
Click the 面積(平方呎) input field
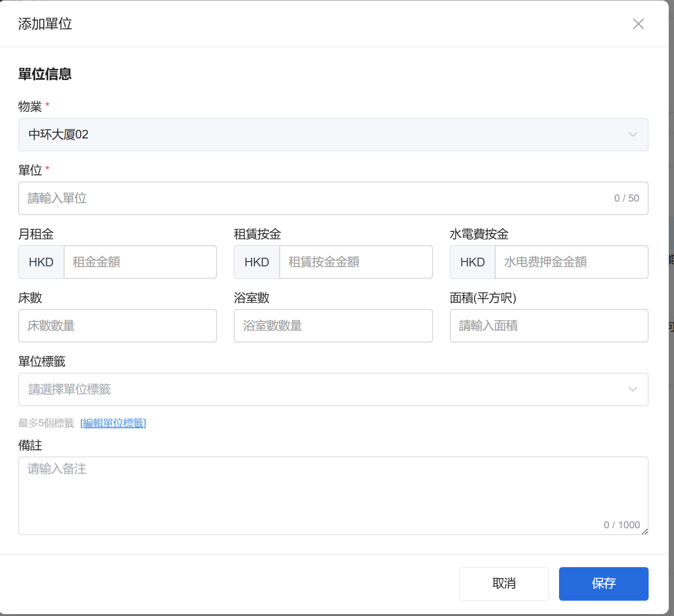tap(548, 326)
